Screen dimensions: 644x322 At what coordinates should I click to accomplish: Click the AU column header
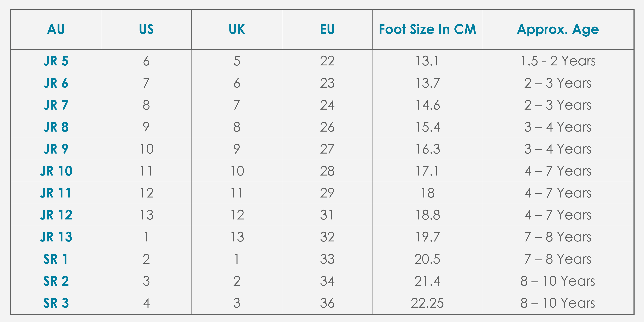56,29
